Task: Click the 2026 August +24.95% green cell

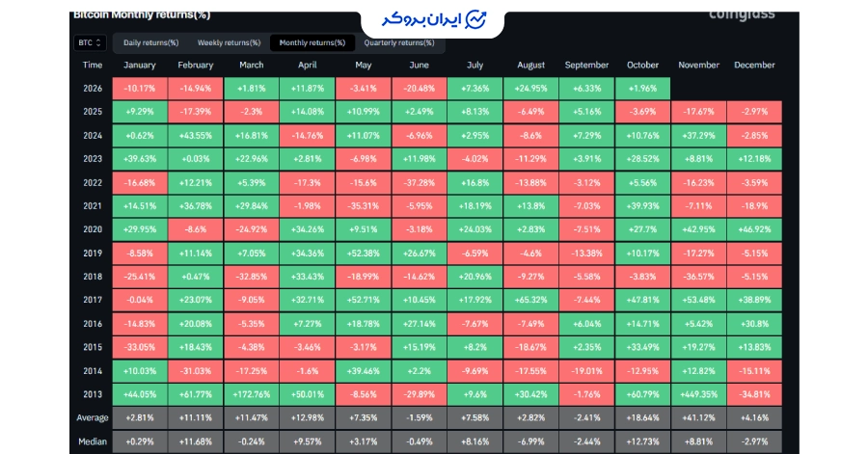Action: coord(530,89)
